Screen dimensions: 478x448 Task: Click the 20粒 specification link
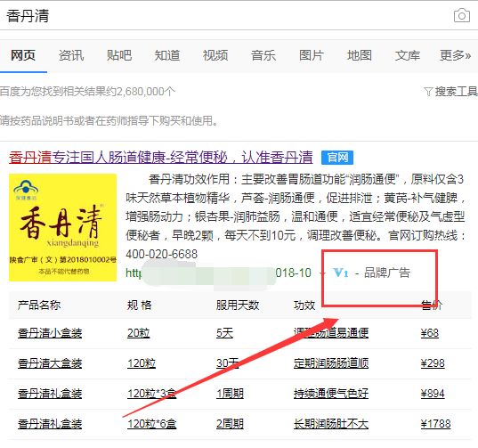click(x=138, y=333)
